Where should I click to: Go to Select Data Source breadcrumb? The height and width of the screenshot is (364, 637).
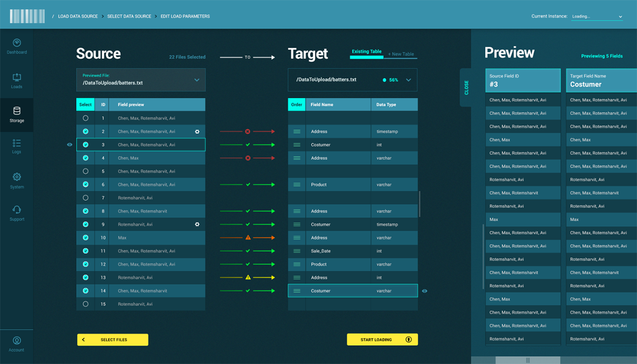pyautogui.click(x=129, y=16)
